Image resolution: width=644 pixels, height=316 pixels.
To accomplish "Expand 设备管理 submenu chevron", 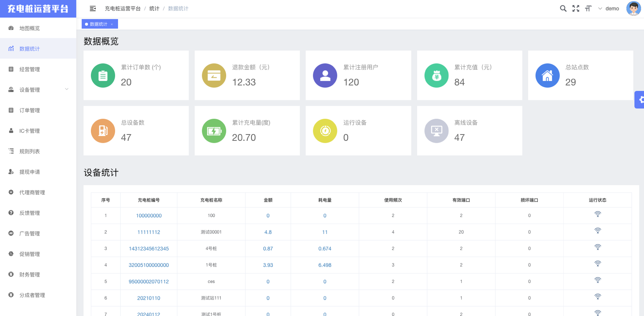I will pyautogui.click(x=67, y=89).
